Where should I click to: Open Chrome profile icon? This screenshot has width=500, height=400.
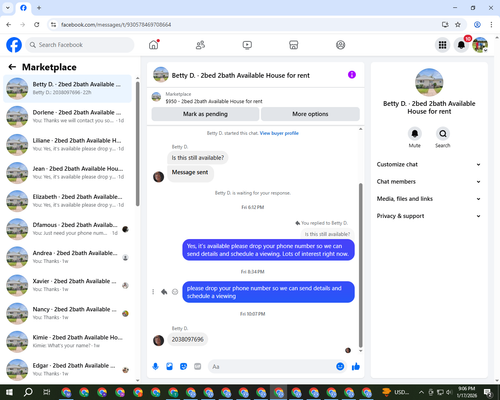(477, 24)
